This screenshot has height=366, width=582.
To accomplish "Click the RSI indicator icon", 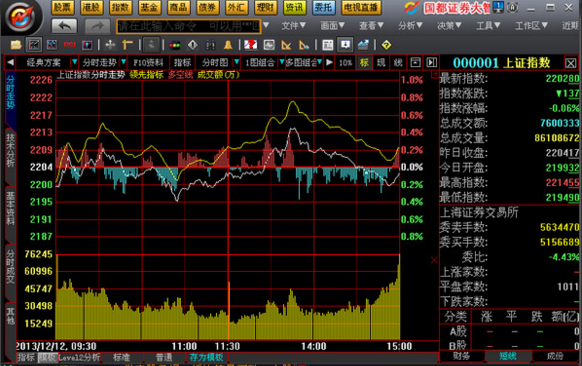I will click(69, 45).
